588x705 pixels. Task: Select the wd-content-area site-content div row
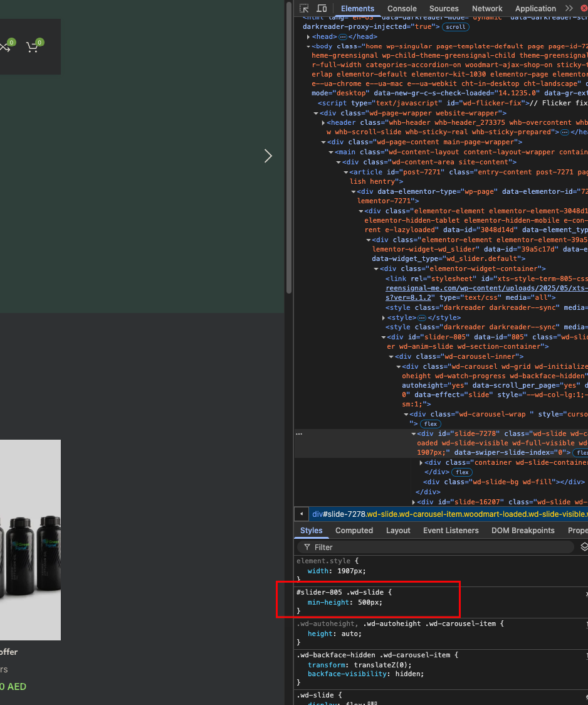tap(429, 162)
